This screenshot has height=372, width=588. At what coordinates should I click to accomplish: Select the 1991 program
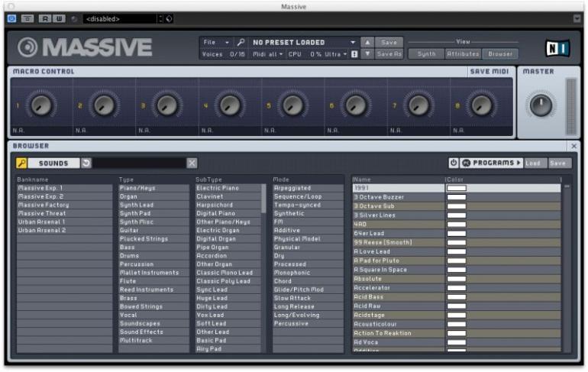coord(399,188)
